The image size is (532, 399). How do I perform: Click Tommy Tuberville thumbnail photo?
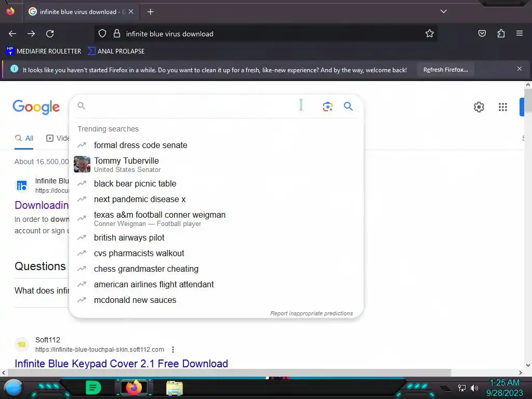82,164
